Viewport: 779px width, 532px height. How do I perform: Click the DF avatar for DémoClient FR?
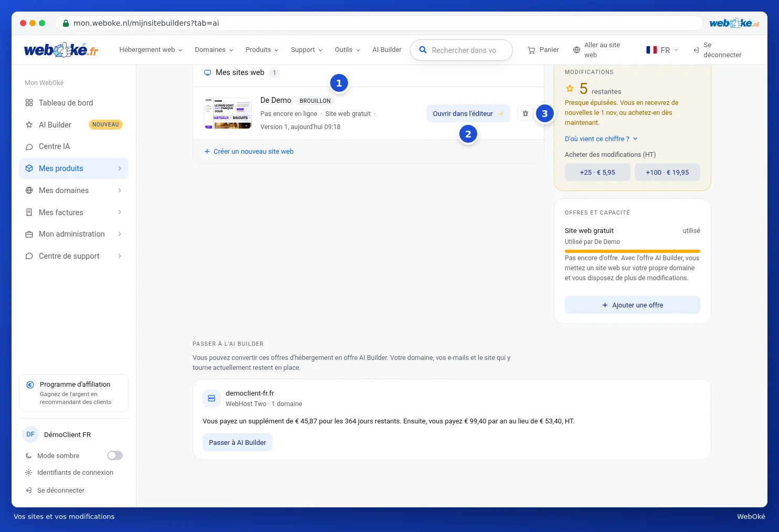pos(30,434)
